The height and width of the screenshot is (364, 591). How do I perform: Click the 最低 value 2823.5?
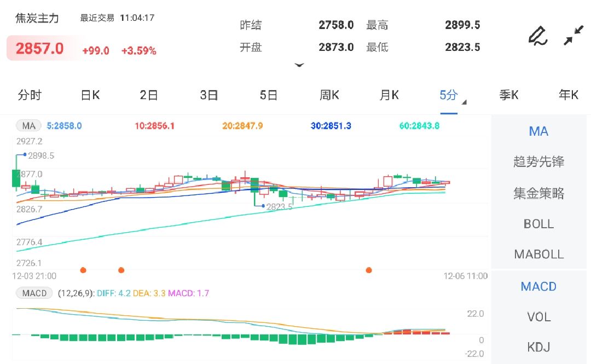[x=462, y=47]
